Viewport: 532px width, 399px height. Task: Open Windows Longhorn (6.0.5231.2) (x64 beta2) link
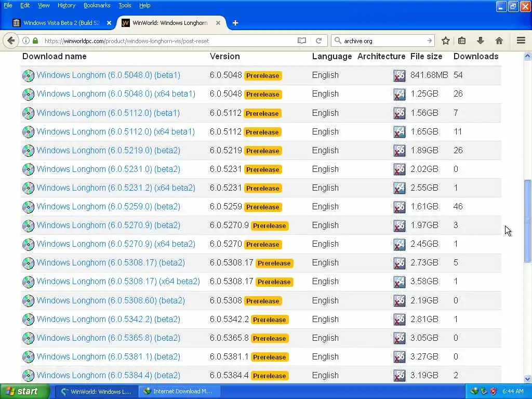[x=116, y=188]
